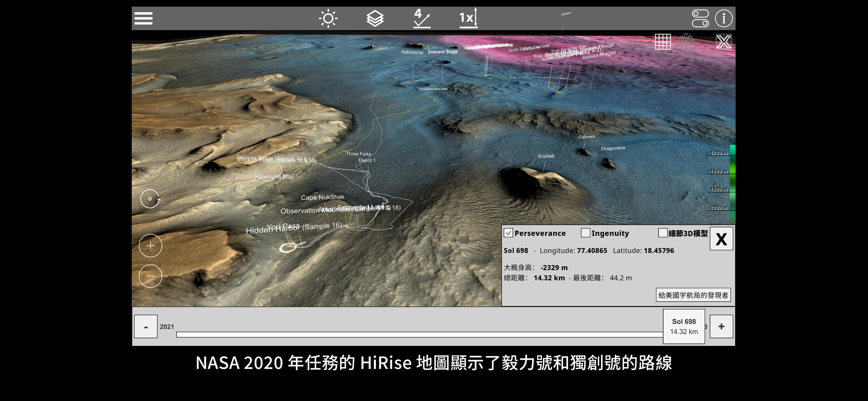Select the Hahóóts'aa map label
868x401 pixels.
pos(412,52)
